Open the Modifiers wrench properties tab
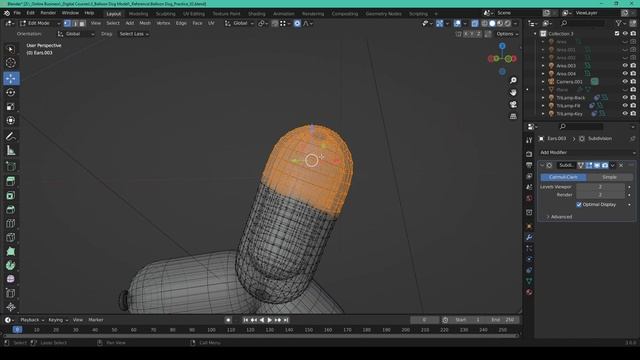 pyautogui.click(x=529, y=237)
